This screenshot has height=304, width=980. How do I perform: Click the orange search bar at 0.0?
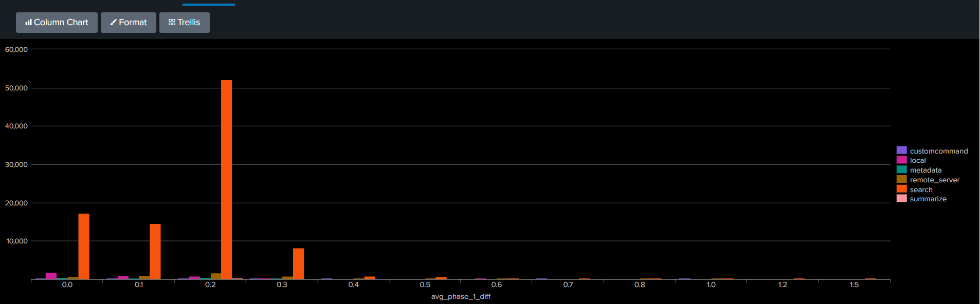coord(84,246)
